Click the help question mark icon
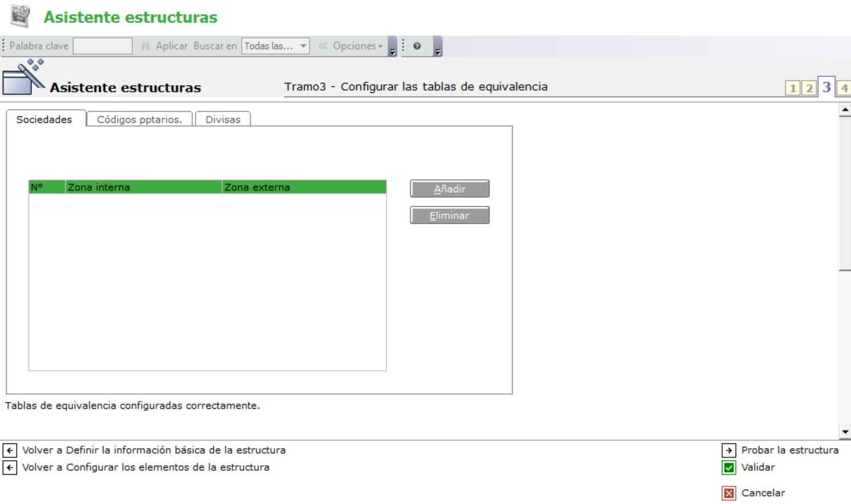 pos(417,46)
